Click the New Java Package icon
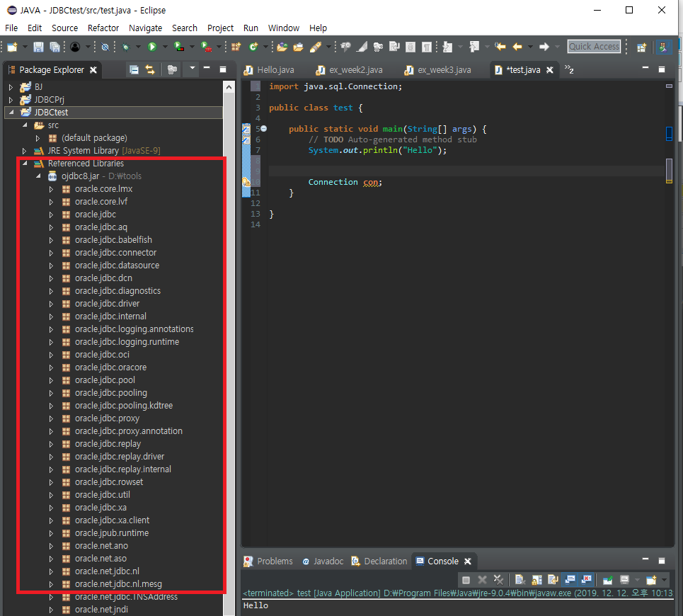Viewport: 683px width, 616px height. (236, 47)
